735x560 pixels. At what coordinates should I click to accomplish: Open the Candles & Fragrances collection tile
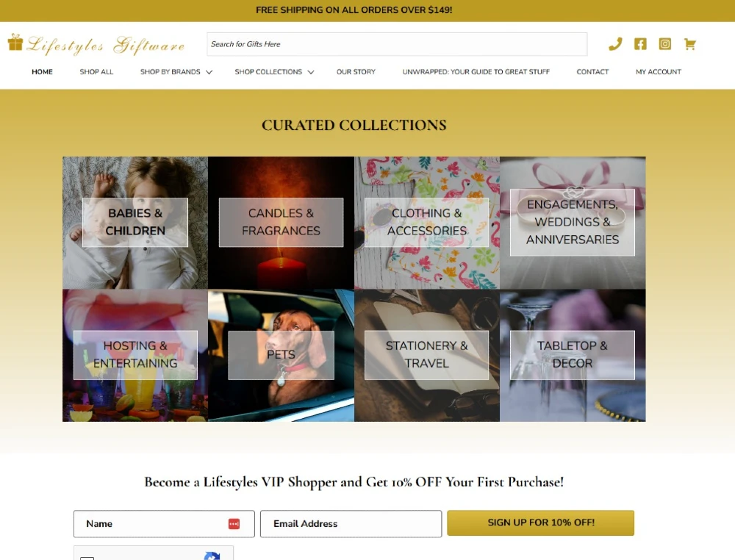pos(281,223)
